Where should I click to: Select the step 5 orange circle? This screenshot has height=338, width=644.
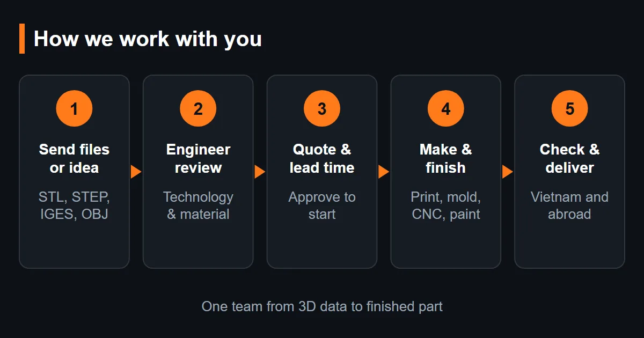click(x=570, y=108)
